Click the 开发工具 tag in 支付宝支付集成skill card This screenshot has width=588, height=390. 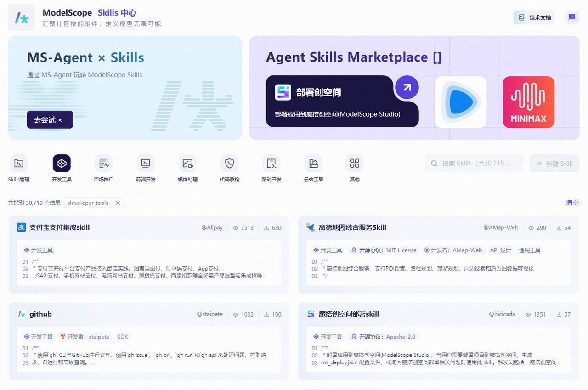click(x=39, y=250)
